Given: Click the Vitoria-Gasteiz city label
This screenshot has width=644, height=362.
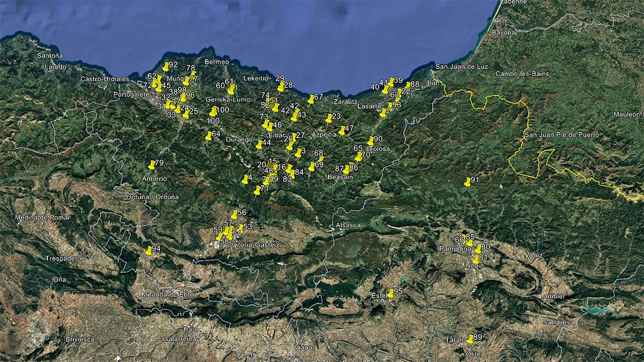Looking at the screenshot, I should click(255, 245).
